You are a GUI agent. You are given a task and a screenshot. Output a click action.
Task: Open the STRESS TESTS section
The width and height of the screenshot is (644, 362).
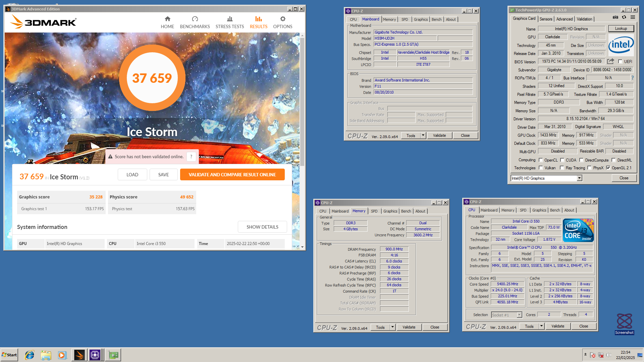tap(230, 22)
